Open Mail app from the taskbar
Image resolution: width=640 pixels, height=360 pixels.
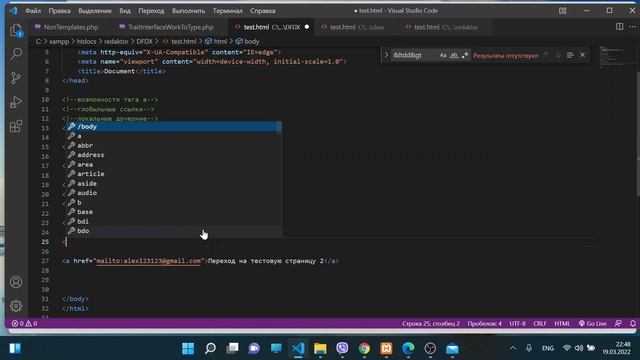(452, 348)
